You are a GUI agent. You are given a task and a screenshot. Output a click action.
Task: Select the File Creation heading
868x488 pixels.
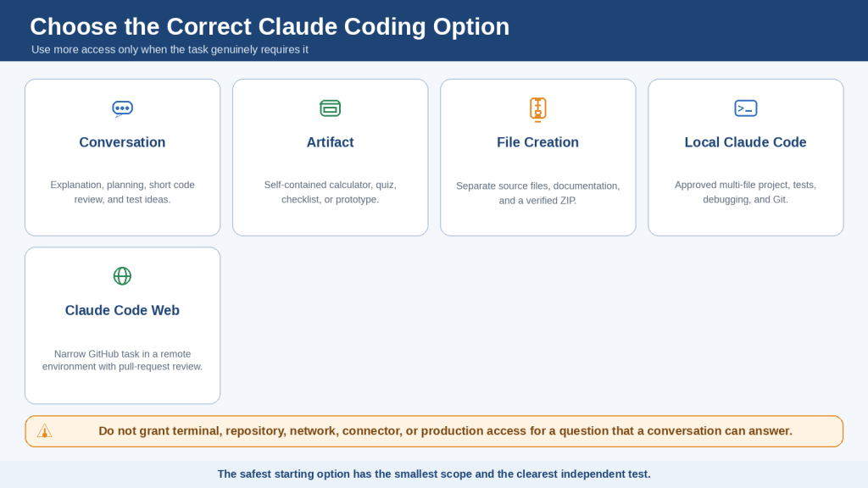[x=537, y=142]
